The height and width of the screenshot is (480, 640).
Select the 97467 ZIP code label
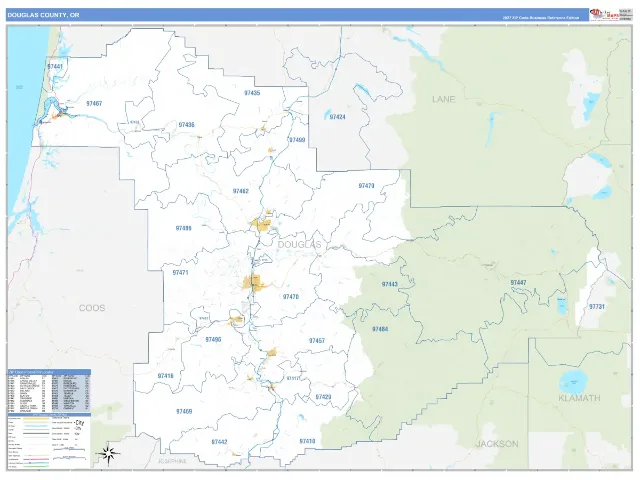pyautogui.click(x=94, y=104)
